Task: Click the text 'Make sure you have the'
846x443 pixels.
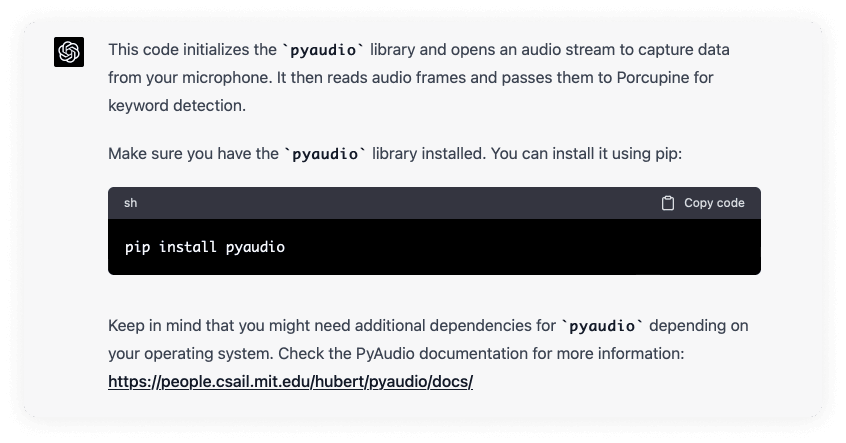Action: [193, 154]
